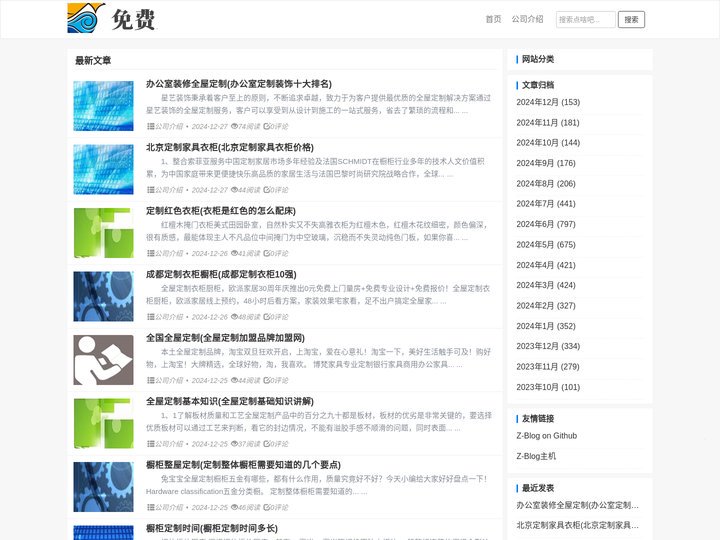The width and height of the screenshot is (720, 540).
Task: Click thumbnail of 全屋定制基本知识 article
Action: 103,423
